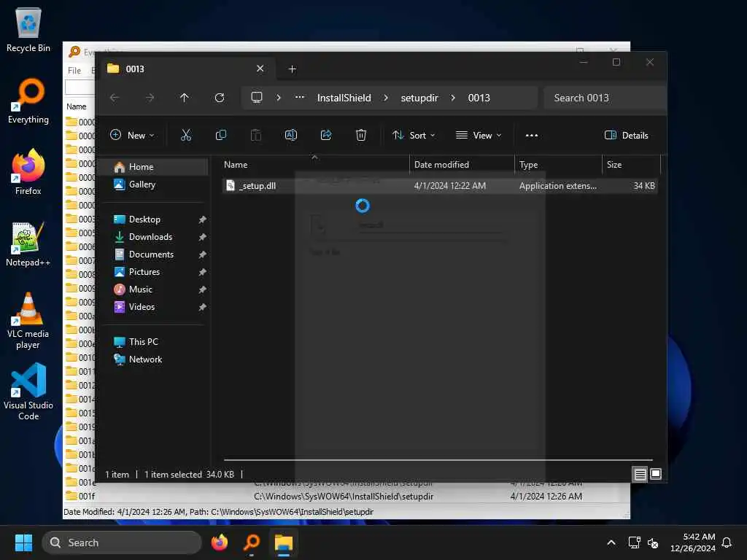Image resolution: width=747 pixels, height=560 pixels.
Task: Open notifications bell in the taskbar
Action: (727, 542)
